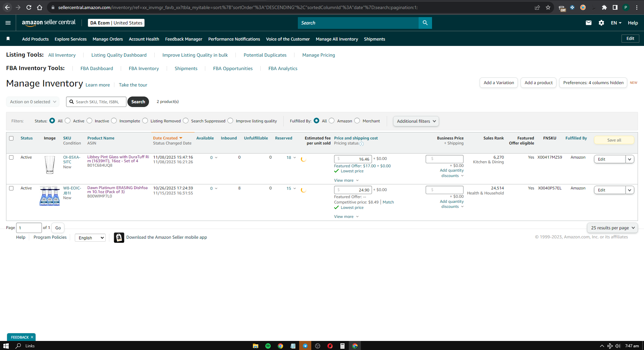Select the Listing Removed status filter

(145, 121)
